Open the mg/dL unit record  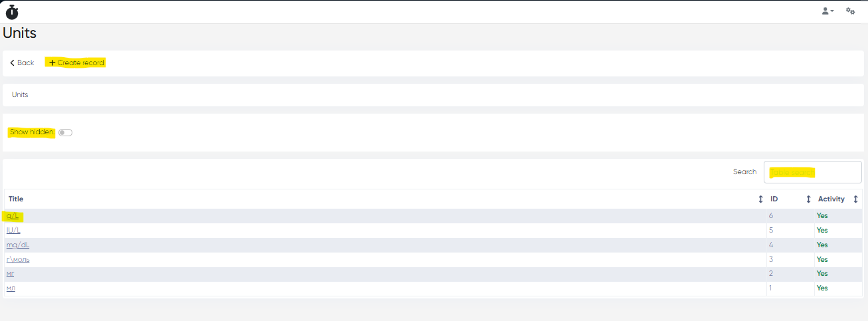[x=18, y=245]
